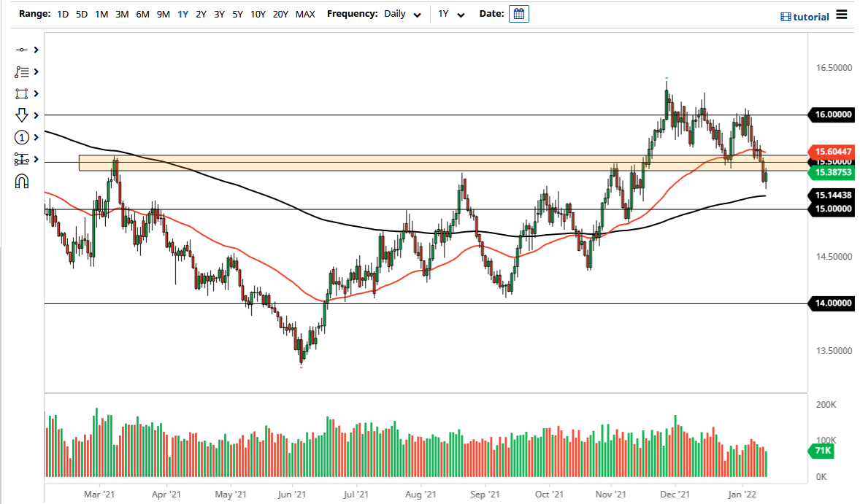
Task: Select the numbered callout annotation tool
Action: 22,137
